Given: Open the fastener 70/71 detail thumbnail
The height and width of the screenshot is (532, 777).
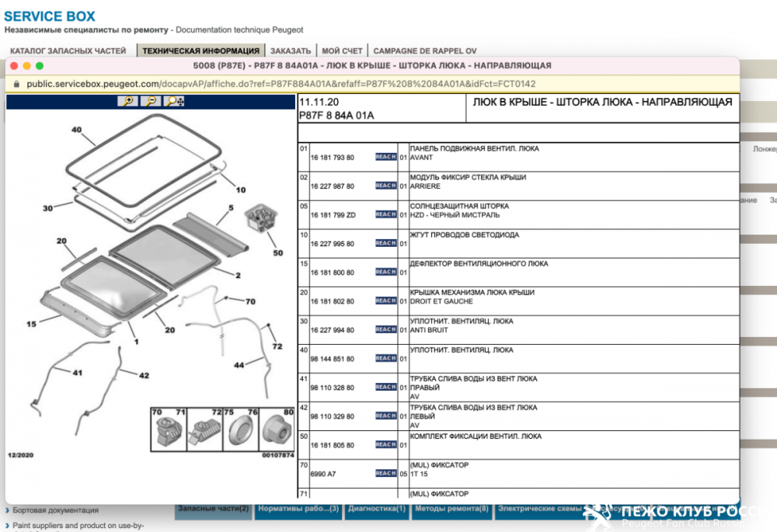Looking at the screenshot, I should [x=169, y=429].
